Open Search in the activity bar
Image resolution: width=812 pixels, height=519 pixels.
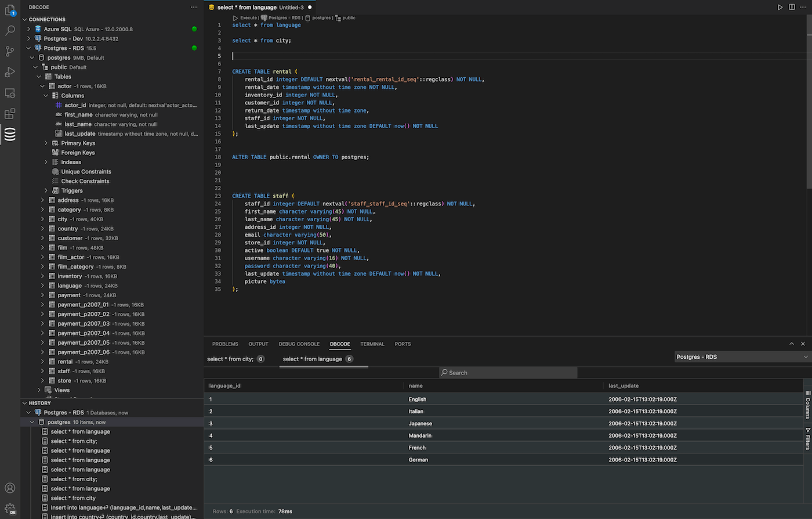point(10,31)
